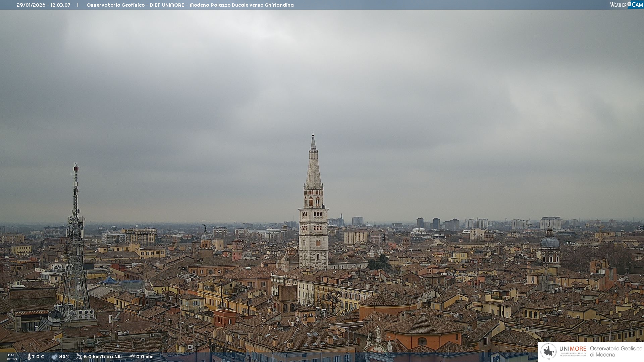The height and width of the screenshot is (362, 644).
Task: Click the UNIMORE university seal emblem
Action: [x=549, y=351]
